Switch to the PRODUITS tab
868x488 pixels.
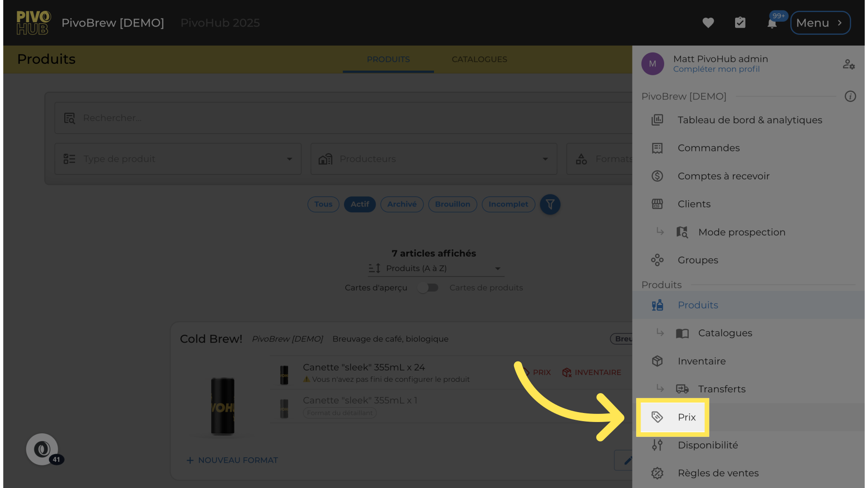(x=388, y=59)
